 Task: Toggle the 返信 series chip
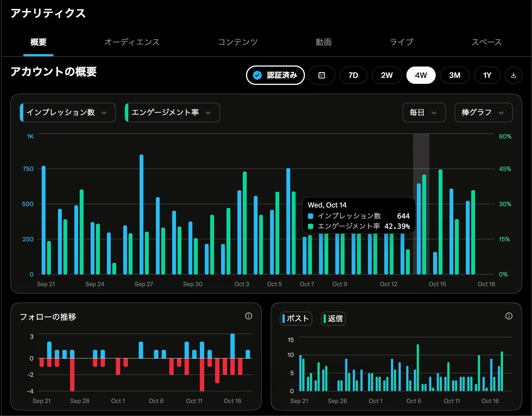click(333, 318)
